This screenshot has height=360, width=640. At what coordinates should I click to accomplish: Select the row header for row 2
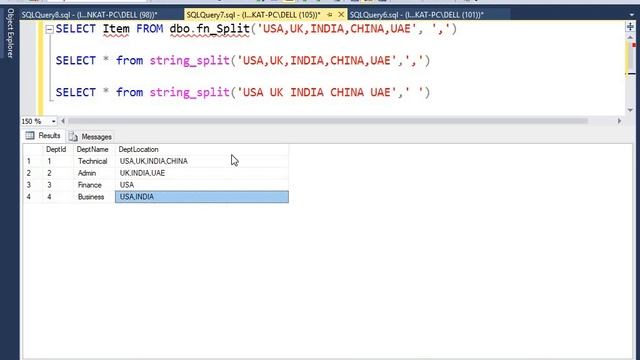pyautogui.click(x=32, y=173)
